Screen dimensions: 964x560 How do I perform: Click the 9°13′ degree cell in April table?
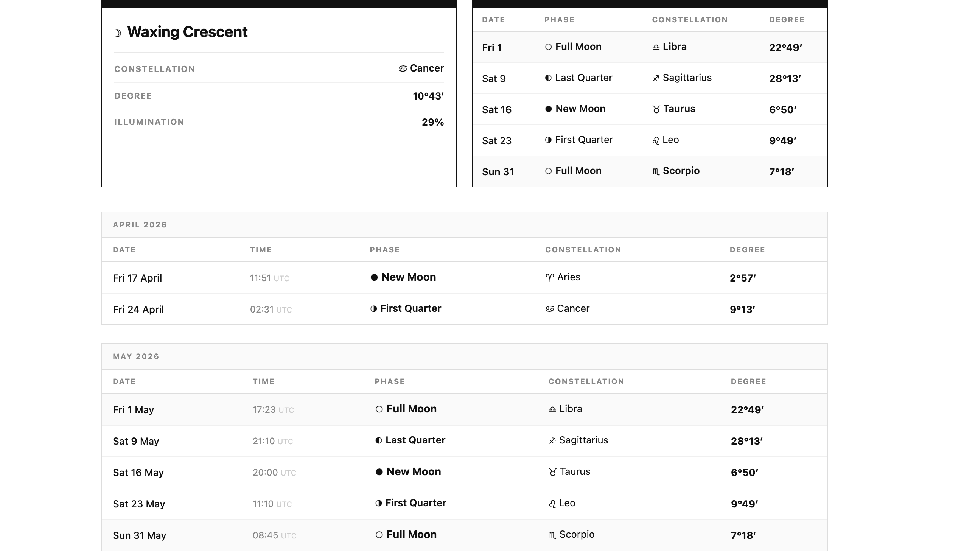pos(743,310)
